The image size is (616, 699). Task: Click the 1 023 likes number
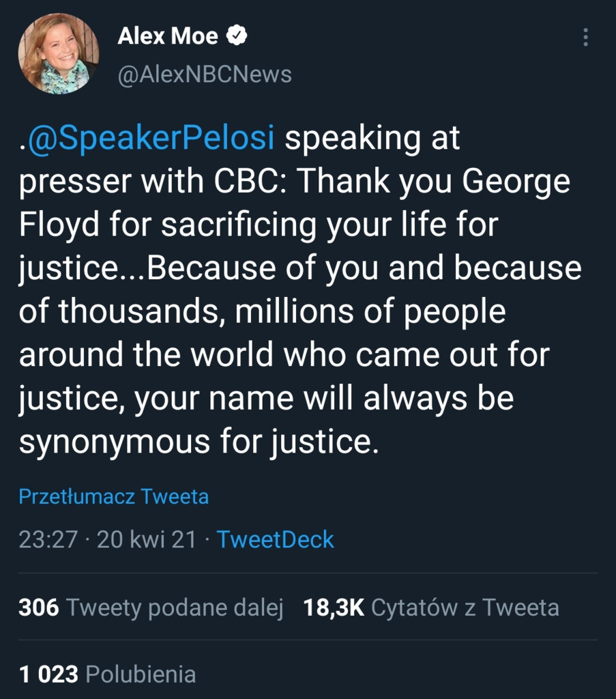point(48,675)
